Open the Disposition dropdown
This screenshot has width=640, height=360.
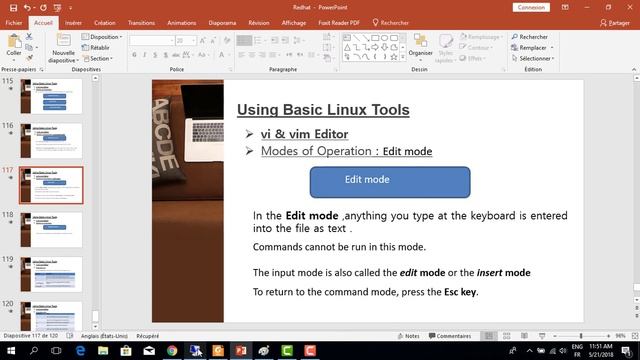click(x=102, y=37)
